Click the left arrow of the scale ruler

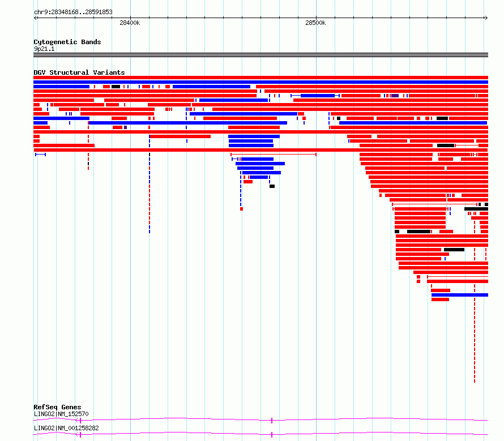35,18
